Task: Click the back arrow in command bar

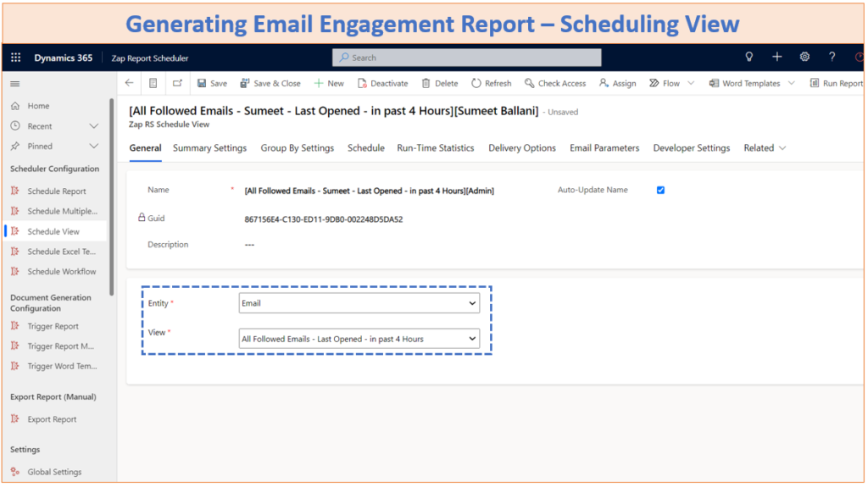Action: coord(129,83)
